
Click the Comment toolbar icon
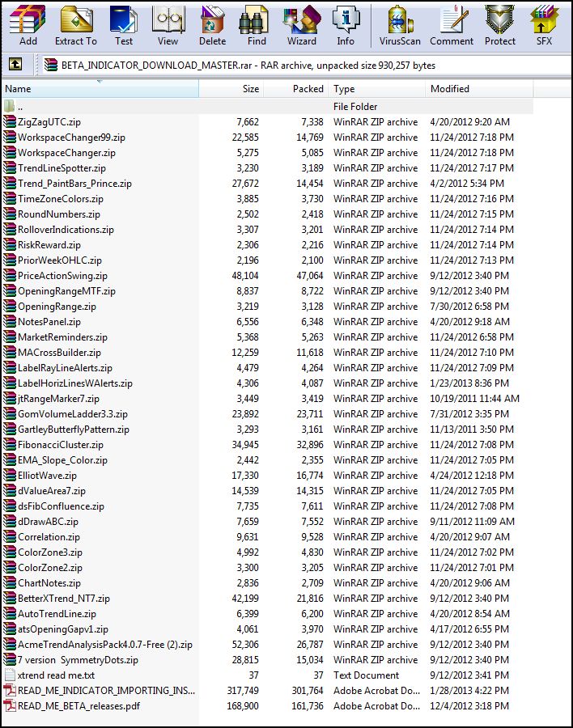click(x=452, y=19)
